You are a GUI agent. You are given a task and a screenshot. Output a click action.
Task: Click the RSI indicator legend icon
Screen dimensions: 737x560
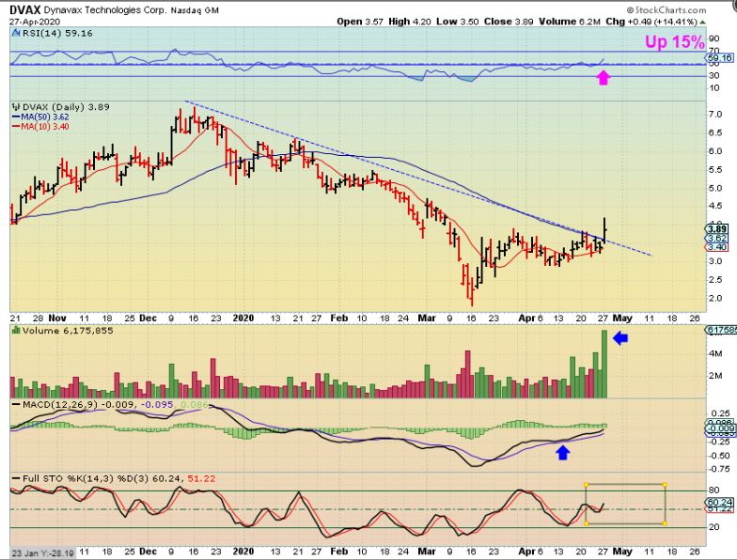(16, 34)
